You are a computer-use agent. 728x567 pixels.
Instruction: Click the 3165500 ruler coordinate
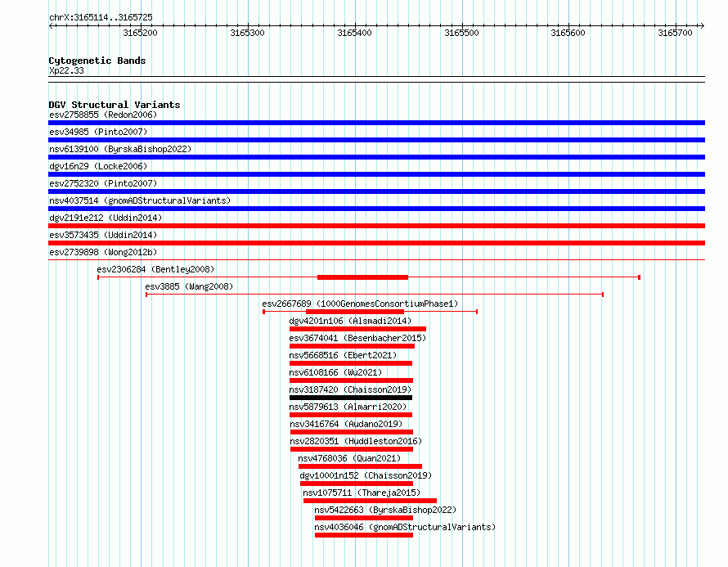tap(461, 33)
